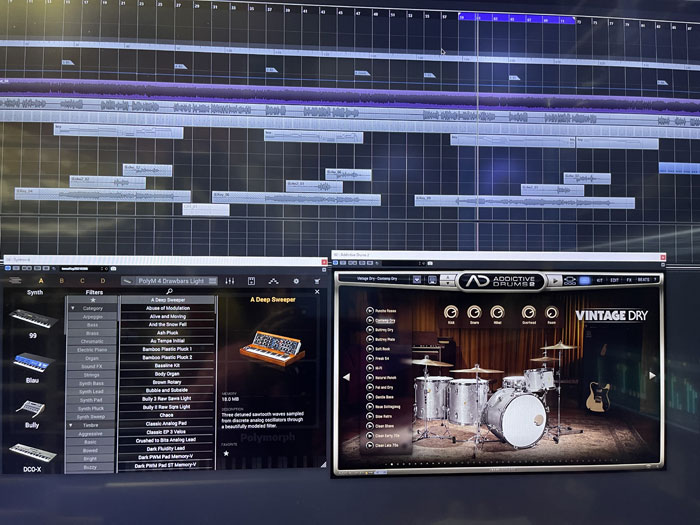The width and height of the screenshot is (700, 525).
Task: Toggle the Aggressive timbre filter
Action: (x=92, y=433)
